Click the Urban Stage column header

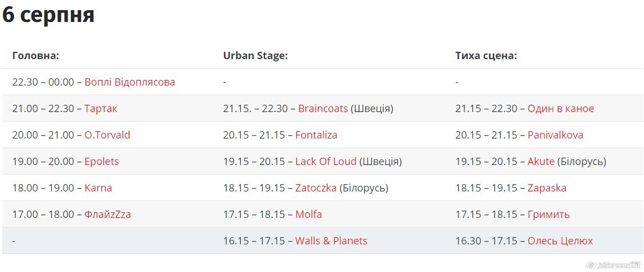click(x=255, y=56)
